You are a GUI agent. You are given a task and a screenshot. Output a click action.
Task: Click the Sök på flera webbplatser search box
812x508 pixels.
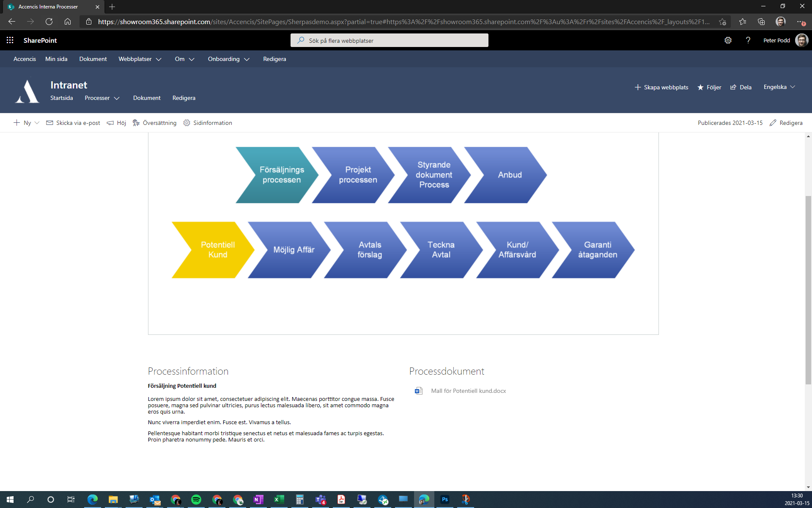pos(389,40)
